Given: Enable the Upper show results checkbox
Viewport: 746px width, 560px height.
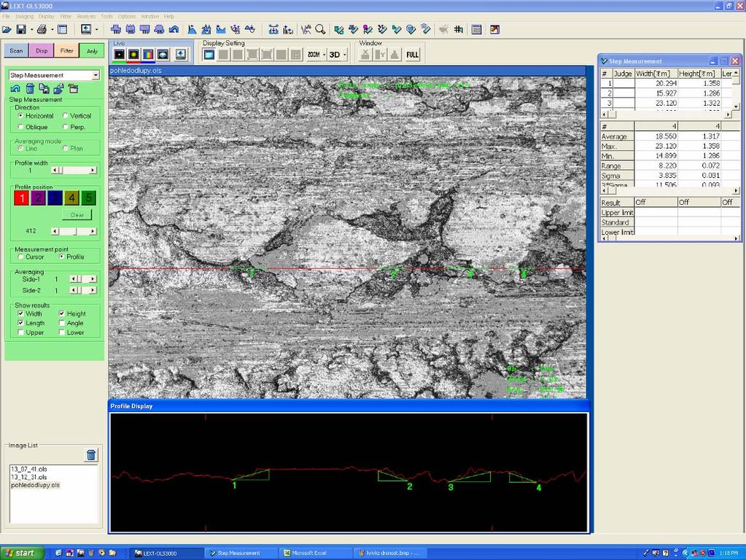Looking at the screenshot, I should [20, 332].
